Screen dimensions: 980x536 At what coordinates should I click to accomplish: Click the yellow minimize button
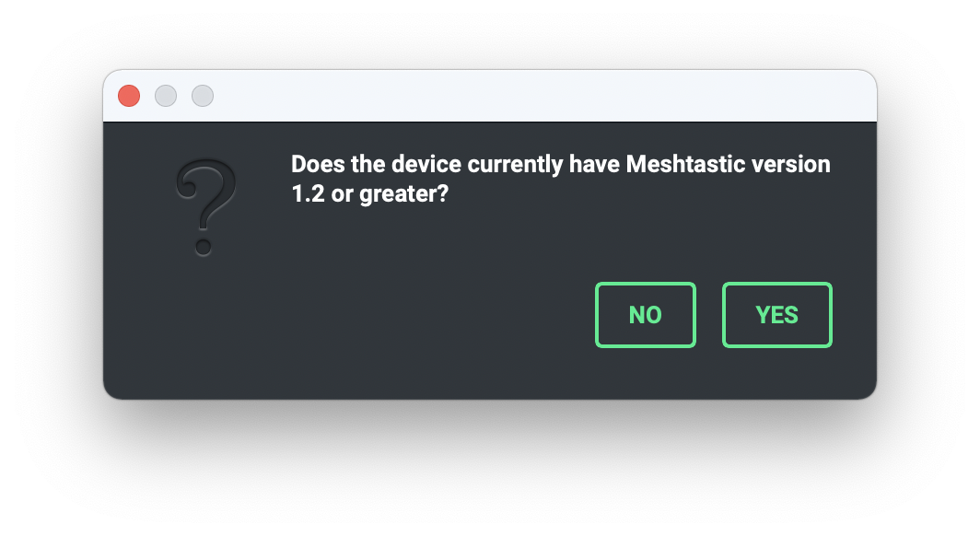(x=165, y=96)
